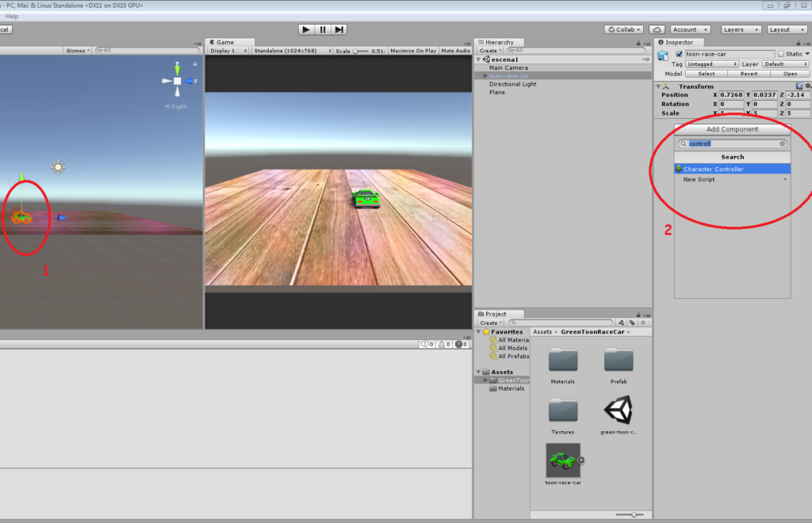Collapse the Transform component foldout
812x523 pixels.
[x=658, y=86]
